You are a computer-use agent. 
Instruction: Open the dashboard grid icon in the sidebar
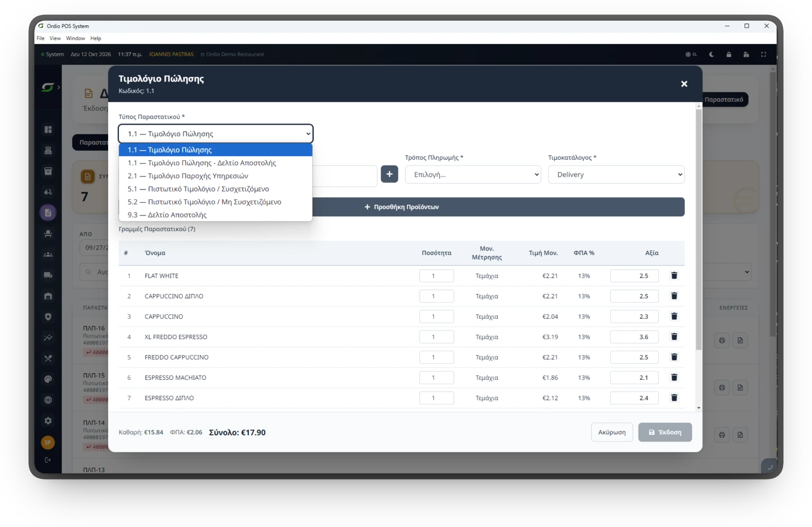click(48, 130)
